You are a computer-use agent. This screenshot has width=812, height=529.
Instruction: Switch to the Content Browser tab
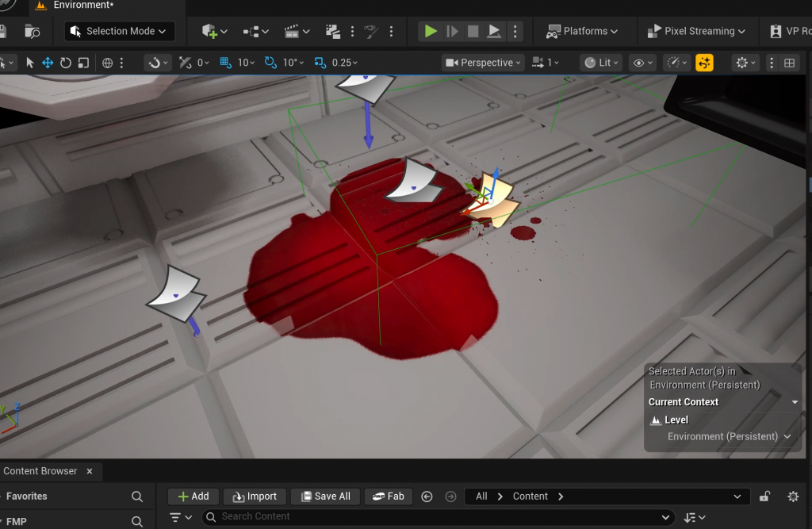pos(40,471)
